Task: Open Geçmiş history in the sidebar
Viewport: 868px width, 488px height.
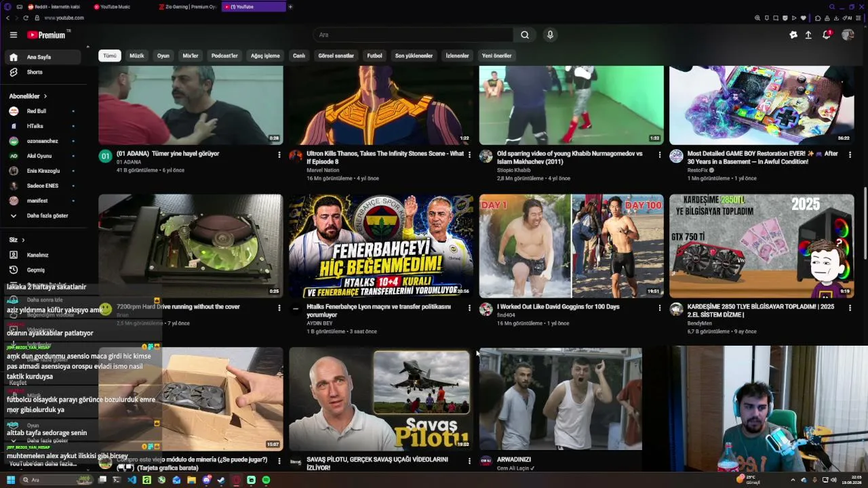Action: point(43,270)
